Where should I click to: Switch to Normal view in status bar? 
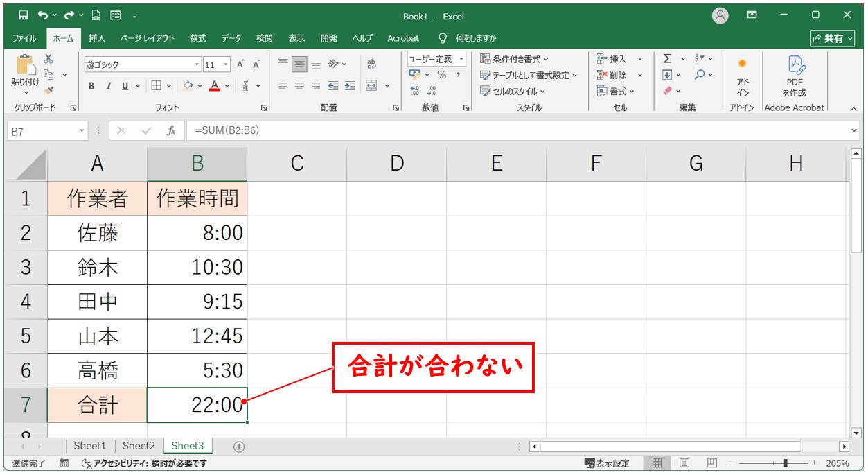click(x=657, y=463)
